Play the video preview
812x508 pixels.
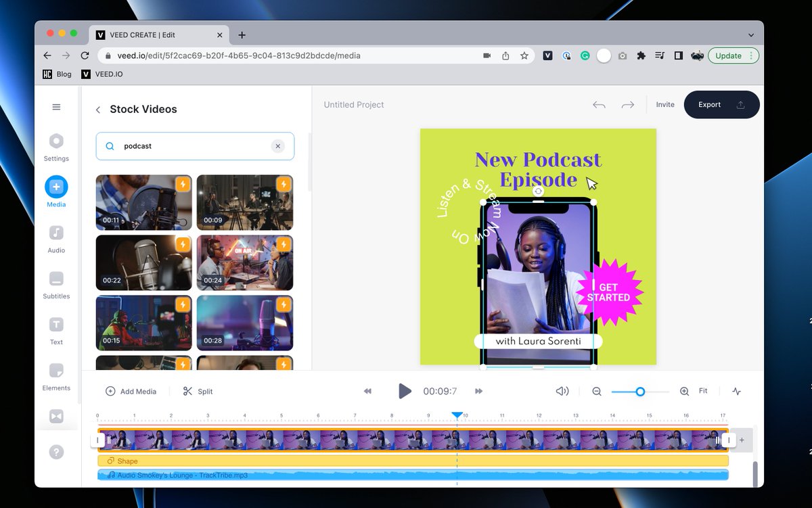tap(405, 391)
